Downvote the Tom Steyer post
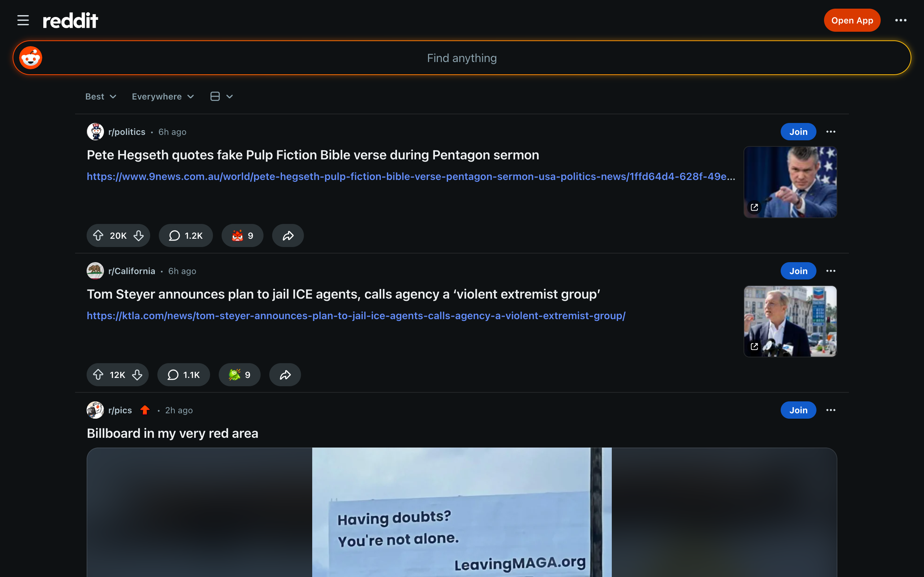The image size is (924, 577). pos(137,375)
